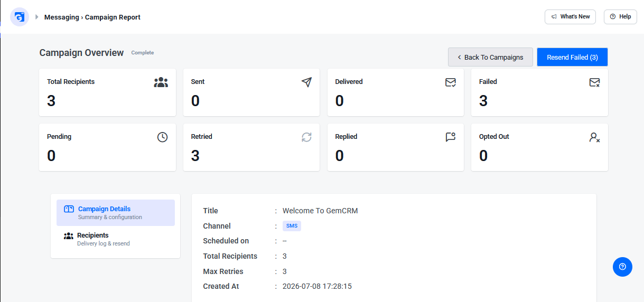
Task: Click the Recipients tab people icon
Action: click(x=69, y=236)
